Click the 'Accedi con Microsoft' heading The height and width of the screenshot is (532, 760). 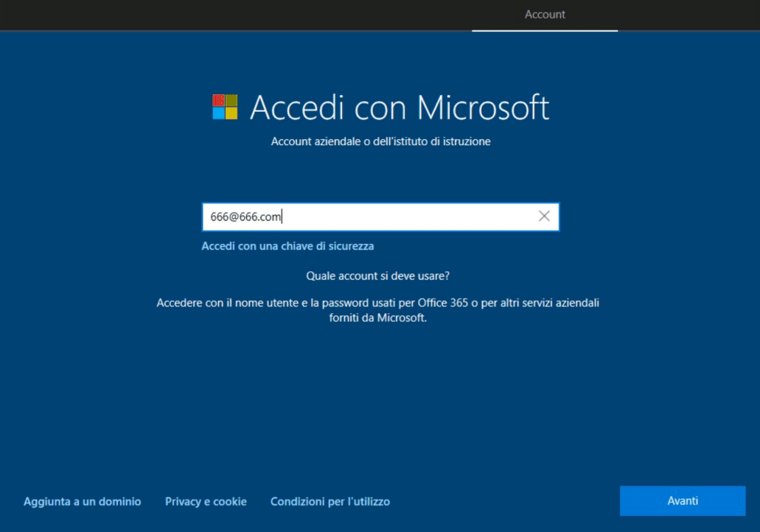(400, 108)
